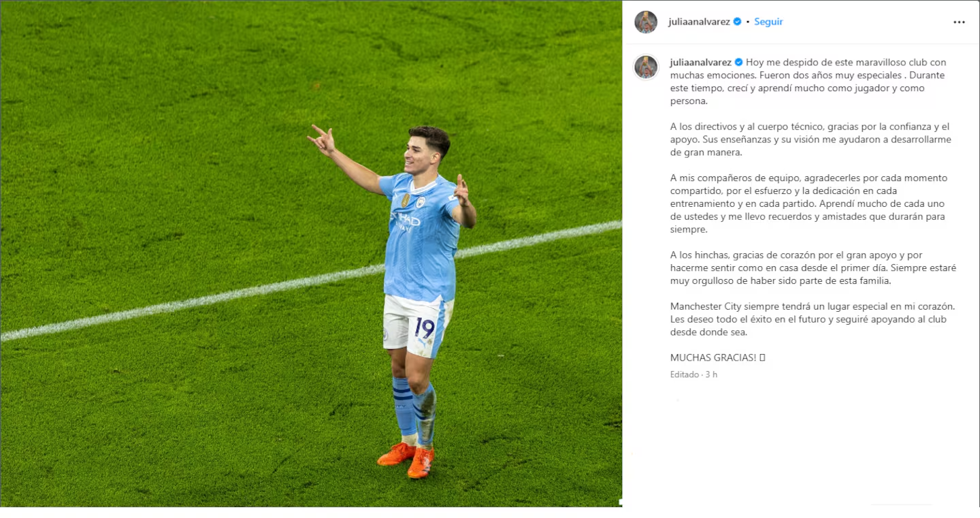The height and width of the screenshot is (518, 980).
Task: Open the three-dot more options menu
Action: [959, 22]
